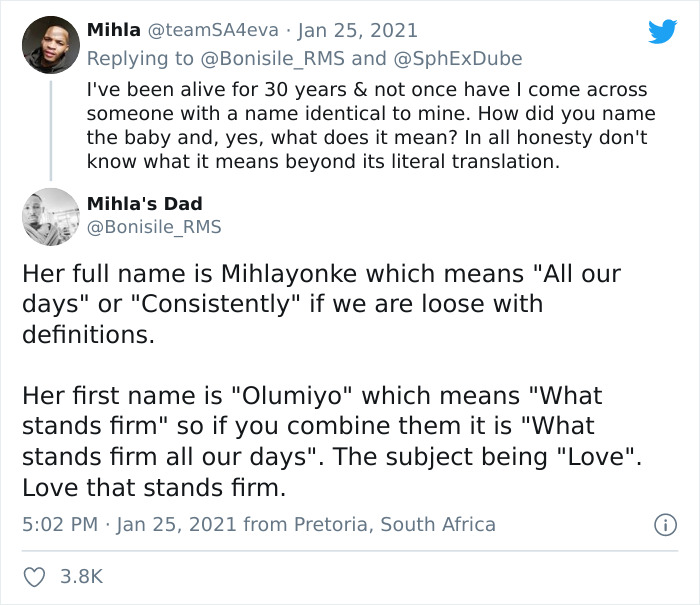Click the heart like icon
700x605 pixels.
[x=34, y=577]
